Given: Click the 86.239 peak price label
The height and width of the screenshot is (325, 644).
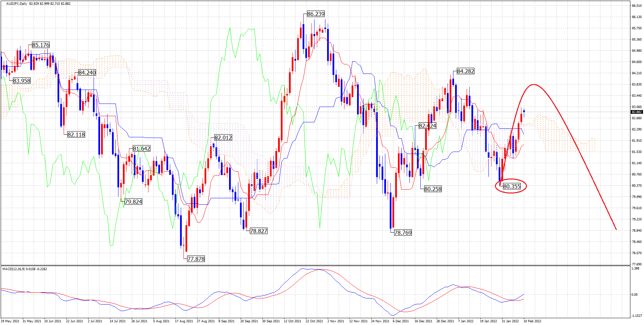Looking at the screenshot, I should (x=316, y=14).
